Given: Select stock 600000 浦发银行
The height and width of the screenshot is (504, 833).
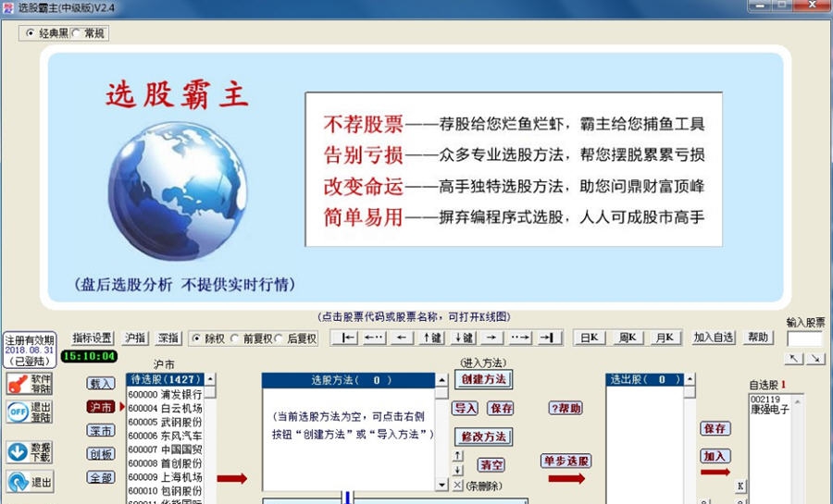Looking at the screenshot, I should pyautogui.click(x=166, y=395).
